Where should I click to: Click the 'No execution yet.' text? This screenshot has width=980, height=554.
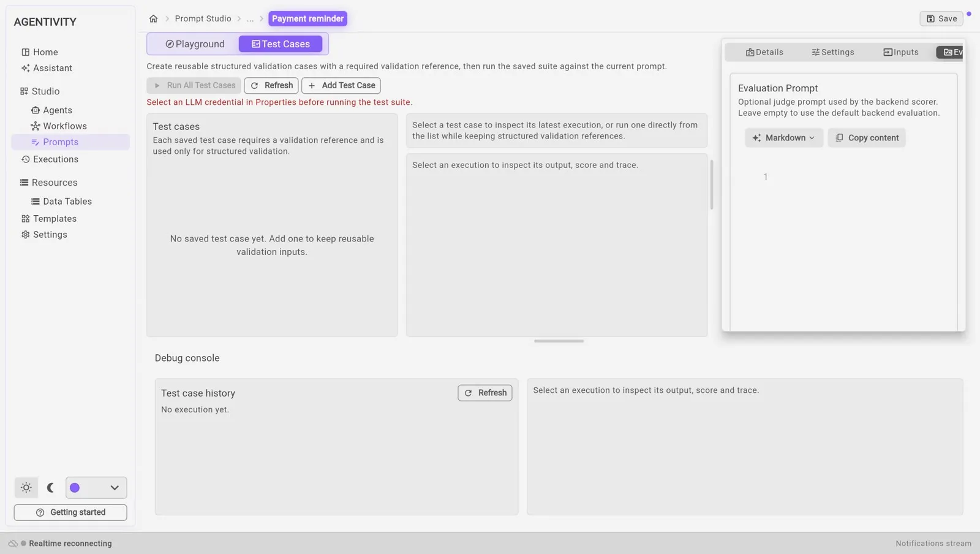pos(195,410)
